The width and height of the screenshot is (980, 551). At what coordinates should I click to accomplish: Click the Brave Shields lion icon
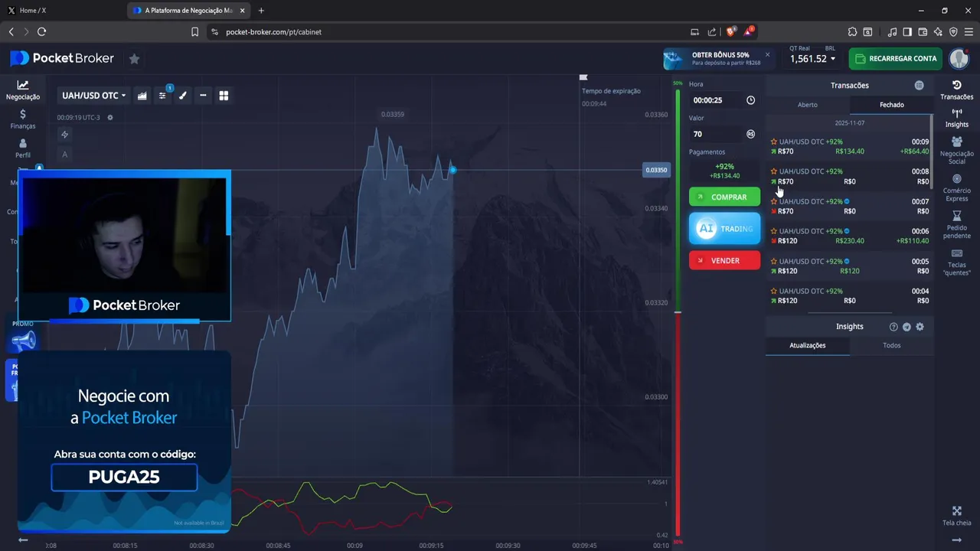tap(730, 31)
